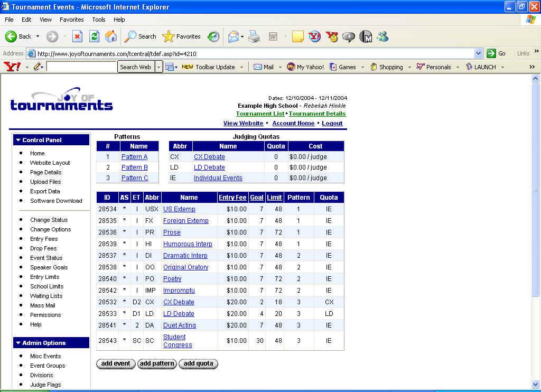Open the Favorites menu

pos(71,20)
